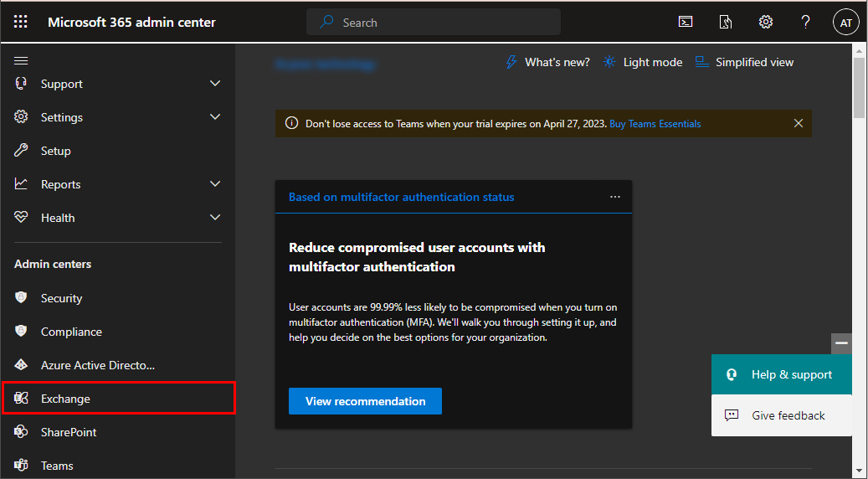Open the Exchange admin center
Viewport: 868px width, 479px height.
click(119, 398)
